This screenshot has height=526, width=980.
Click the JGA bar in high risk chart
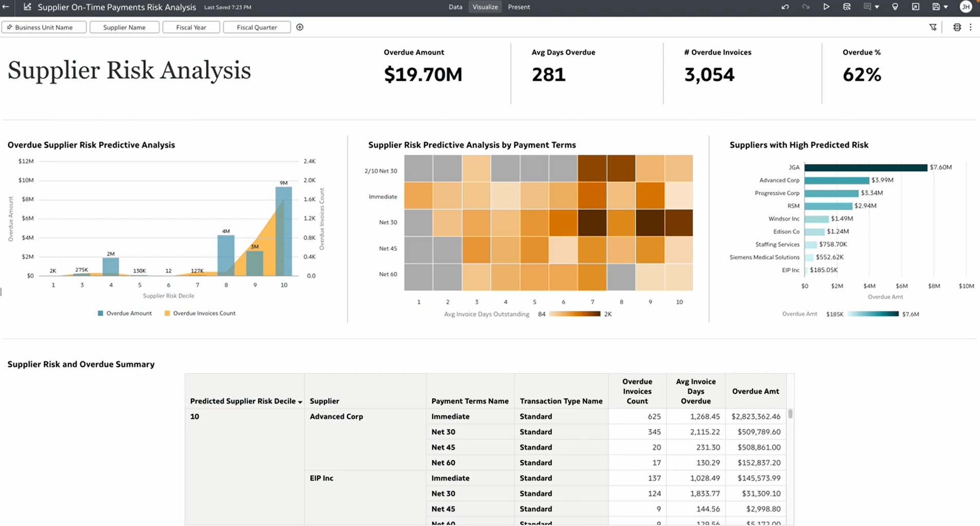click(866, 167)
